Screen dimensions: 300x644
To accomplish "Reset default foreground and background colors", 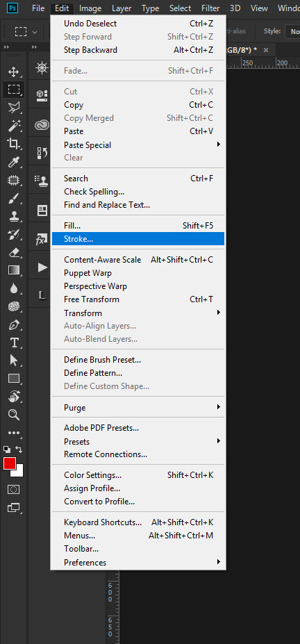I will (6, 449).
